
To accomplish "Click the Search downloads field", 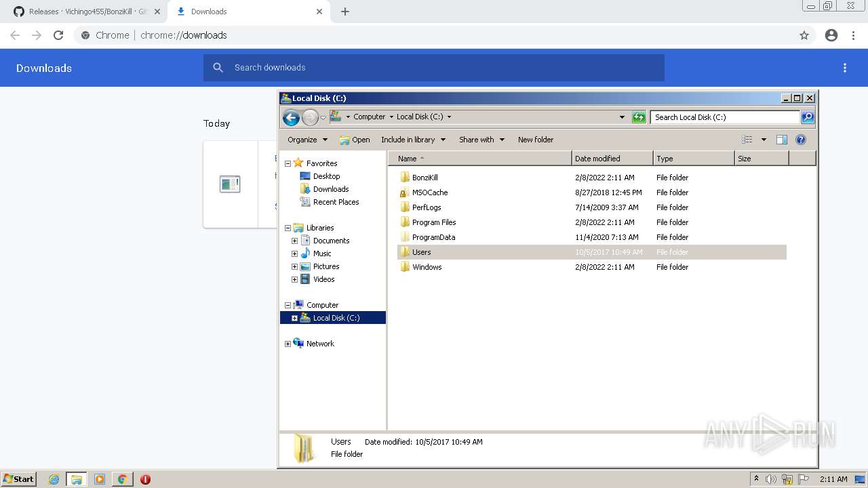I will [x=434, y=68].
